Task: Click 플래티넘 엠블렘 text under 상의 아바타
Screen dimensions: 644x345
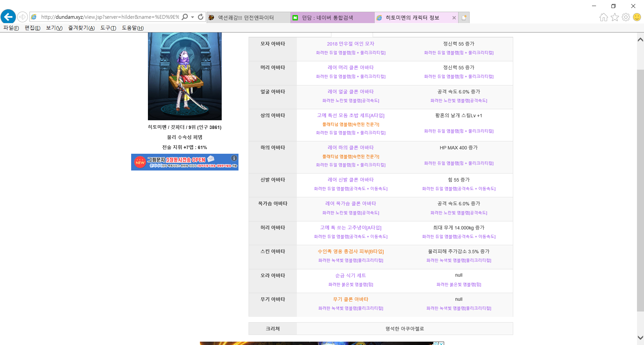Action: [351, 125]
